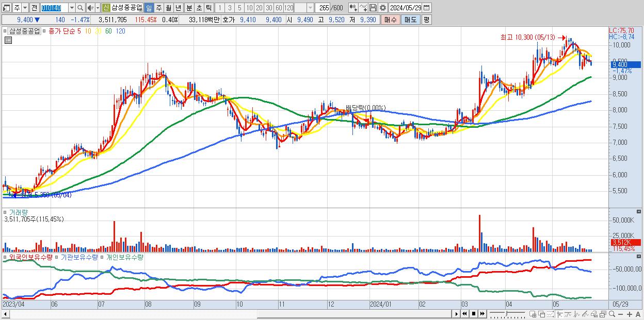
Task: Click the 전 button before stock code
Action: (34, 8)
